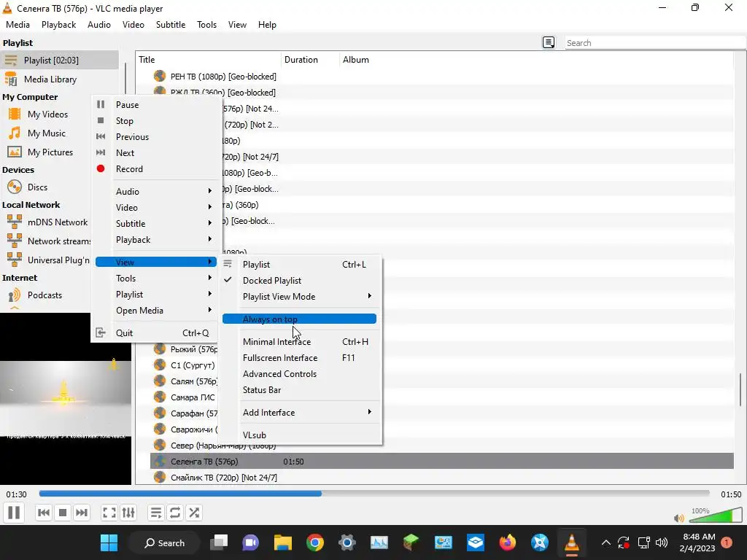Select Селенга ТВ (576p) playlist row
This screenshot has height=560, width=747.
441,462
